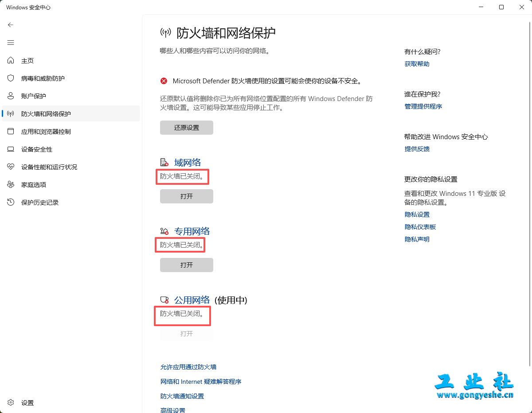Click 打开 button under 专用网络
This screenshot has width=532, height=413.
tap(187, 265)
